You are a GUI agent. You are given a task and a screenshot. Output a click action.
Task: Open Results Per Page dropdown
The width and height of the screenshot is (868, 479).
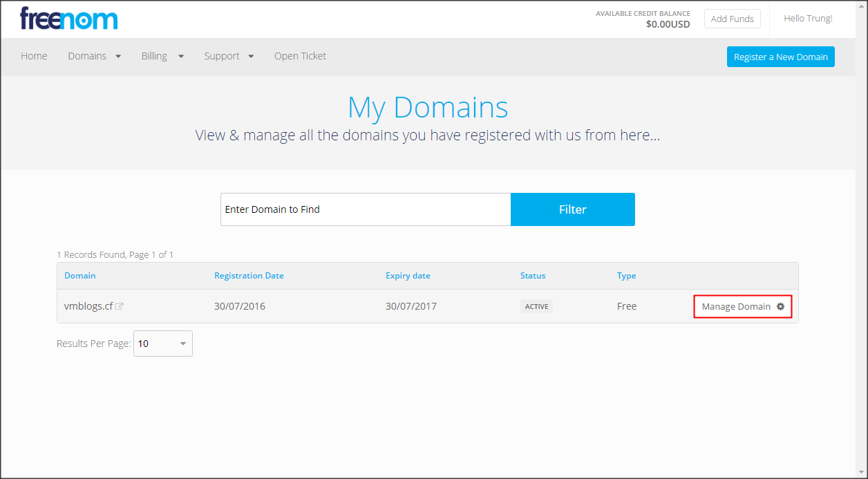tap(162, 344)
